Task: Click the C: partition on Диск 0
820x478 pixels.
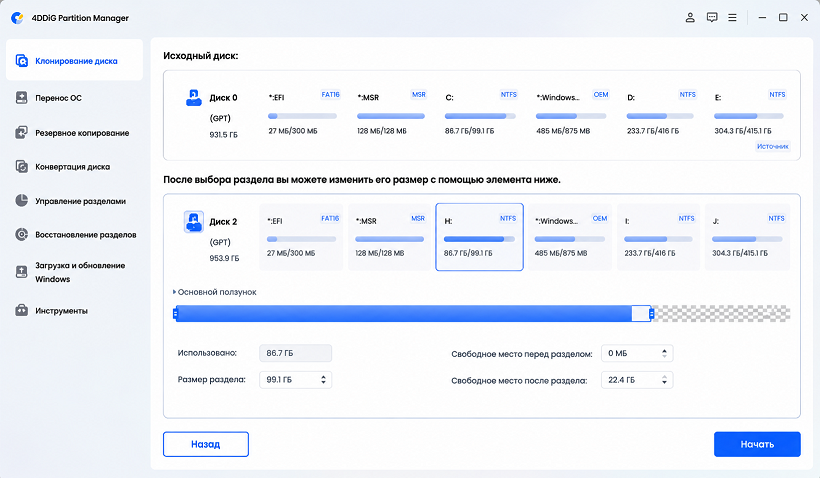Action: point(481,113)
